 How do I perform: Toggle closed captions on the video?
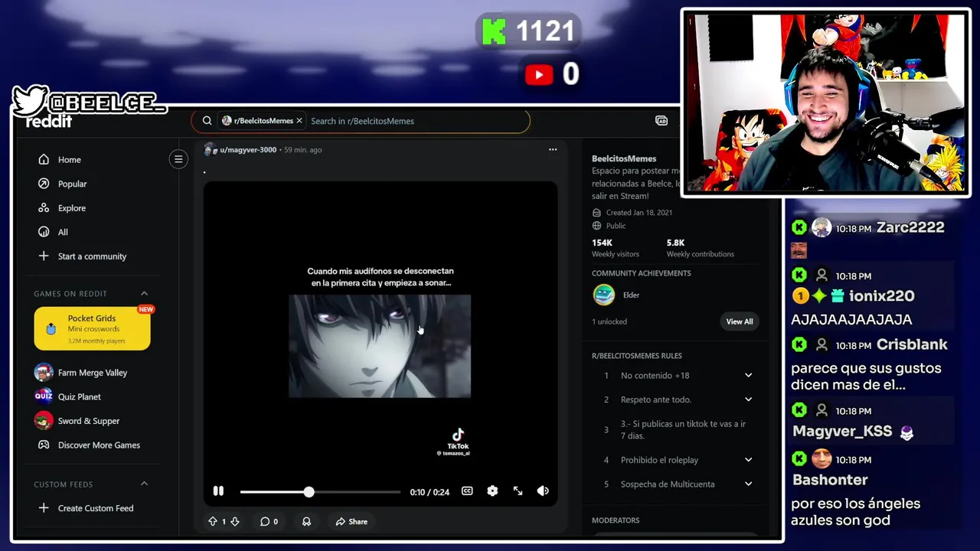point(467,491)
